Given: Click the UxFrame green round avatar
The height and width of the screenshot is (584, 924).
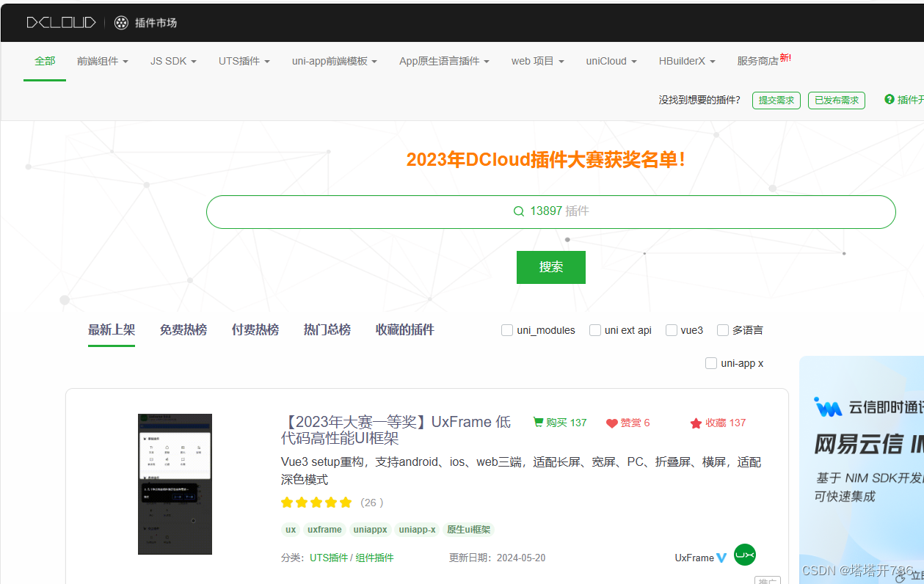Looking at the screenshot, I should [x=745, y=555].
